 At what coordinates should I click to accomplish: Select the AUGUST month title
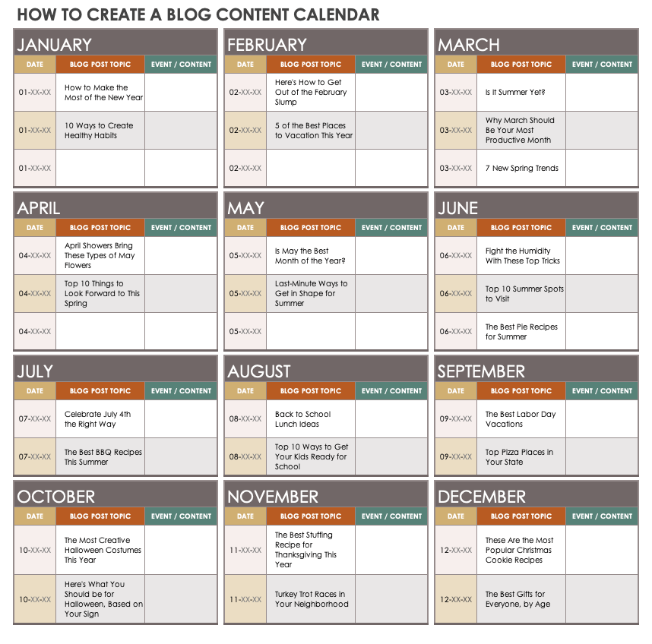pyautogui.click(x=259, y=371)
